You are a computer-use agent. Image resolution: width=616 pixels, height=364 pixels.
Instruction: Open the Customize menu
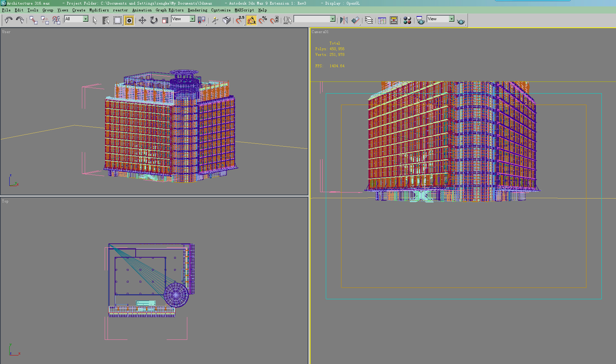[x=221, y=10]
